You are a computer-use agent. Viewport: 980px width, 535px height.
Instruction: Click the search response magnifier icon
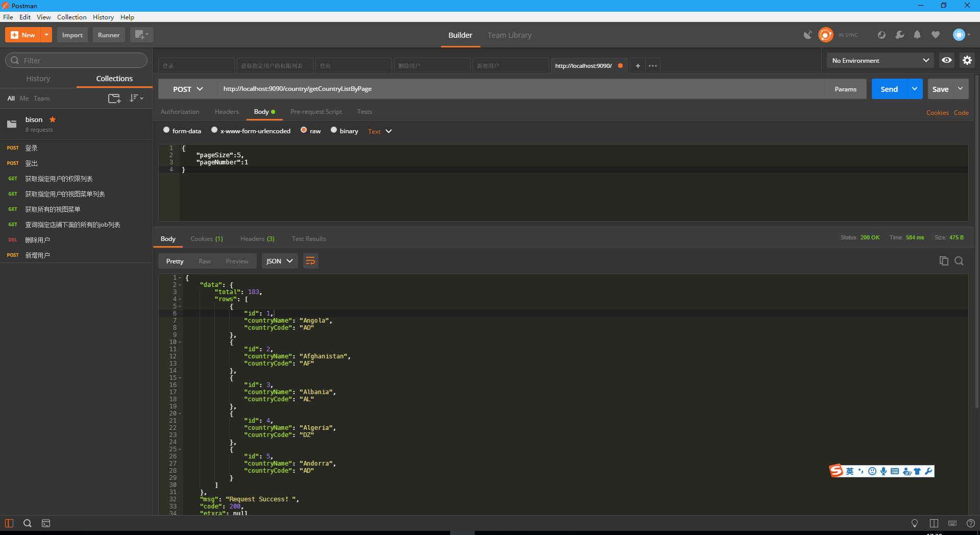pos(959,261)
